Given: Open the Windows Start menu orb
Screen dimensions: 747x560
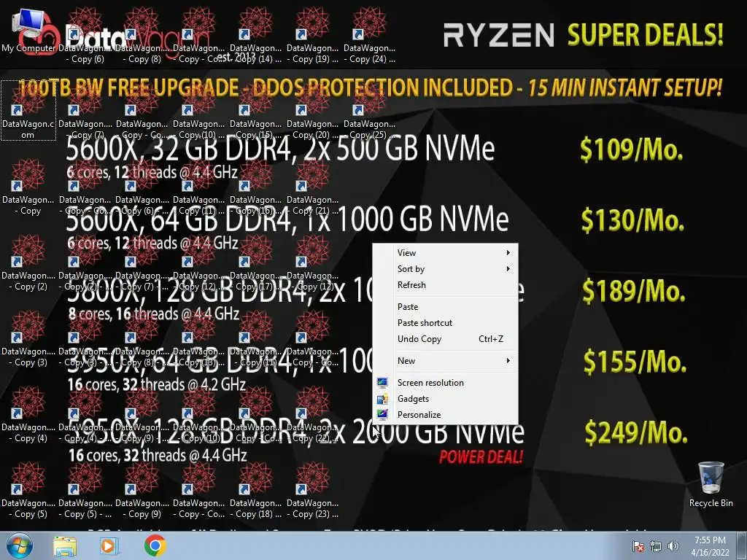Looking at the screenshot, I should [x=20, y=545].
